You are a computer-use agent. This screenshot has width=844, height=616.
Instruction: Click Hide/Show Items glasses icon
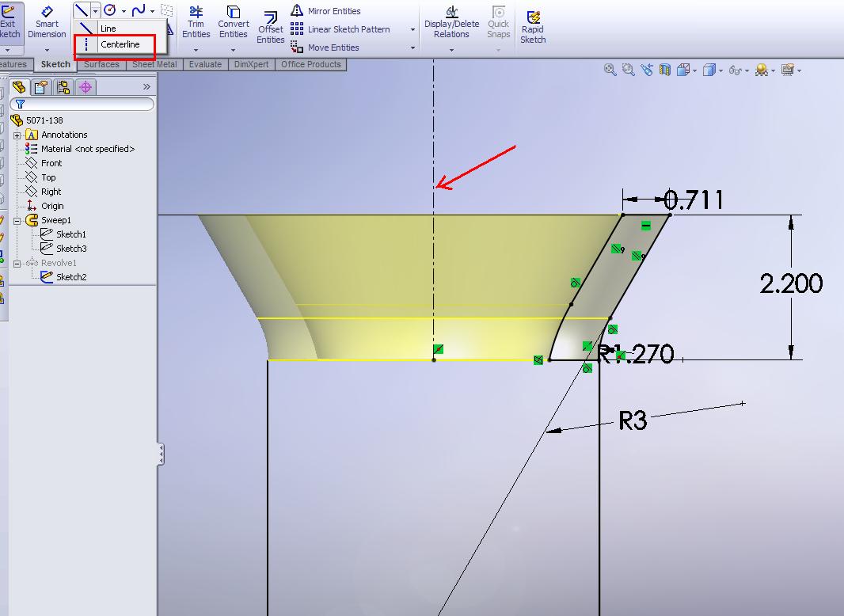pos(735,70)
